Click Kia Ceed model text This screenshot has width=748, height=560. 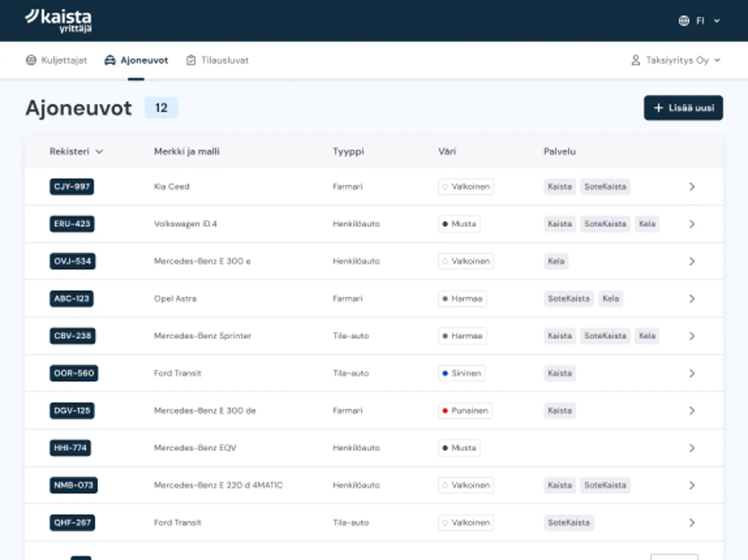(x=172, y=187)
